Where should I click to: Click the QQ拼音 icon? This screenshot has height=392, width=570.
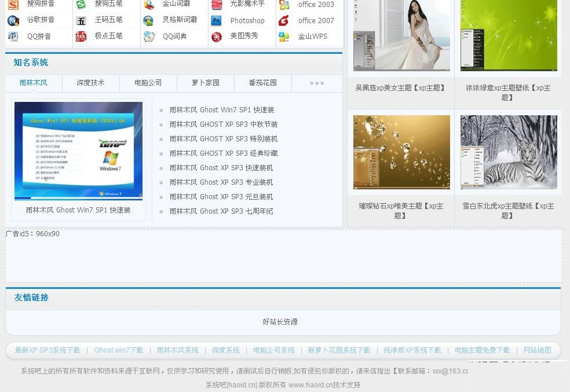(x=13, y=36)
